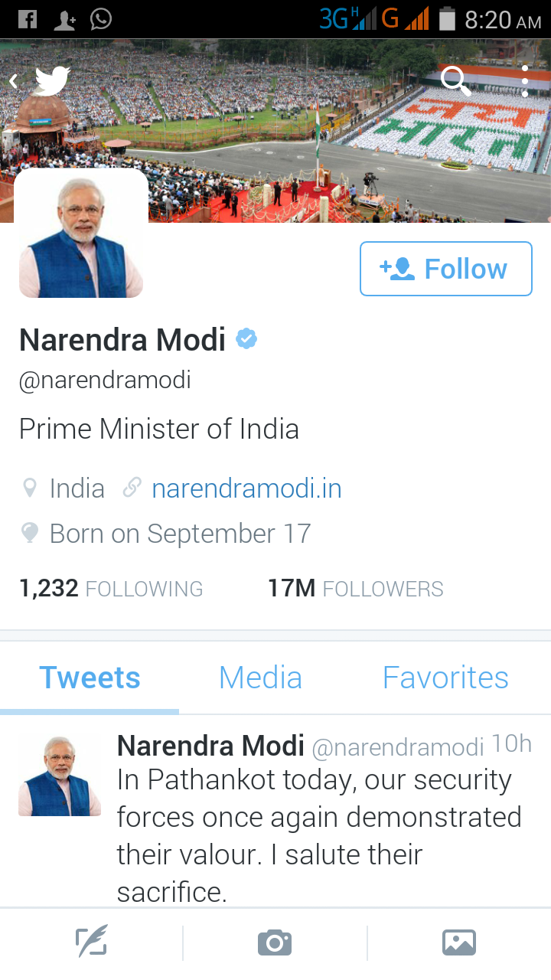Open search with the magnifier icon
The width and height of the screenshot is (551, 980).
pos(456,80)
